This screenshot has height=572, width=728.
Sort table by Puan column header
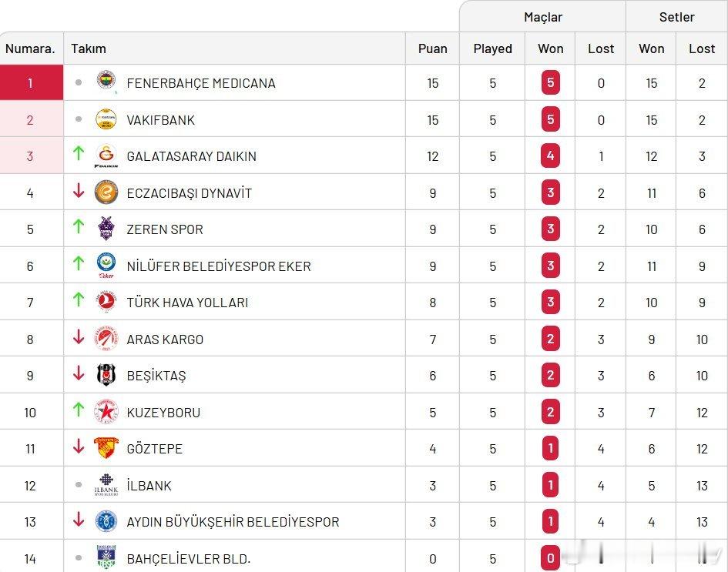coord(432,49)
